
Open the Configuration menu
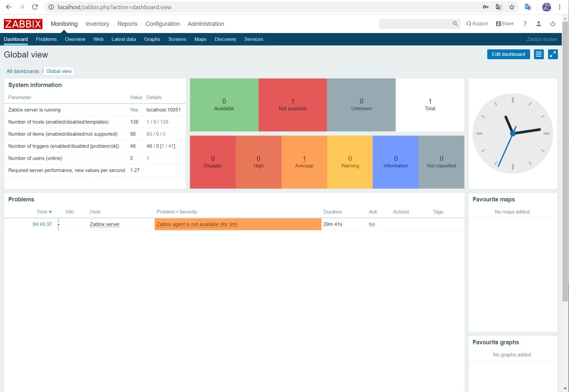tap(163, 24)
